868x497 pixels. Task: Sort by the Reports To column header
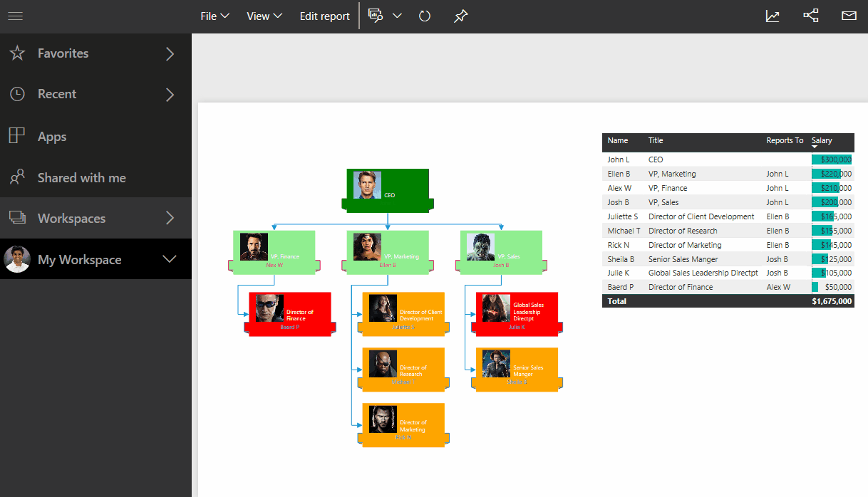785,140
